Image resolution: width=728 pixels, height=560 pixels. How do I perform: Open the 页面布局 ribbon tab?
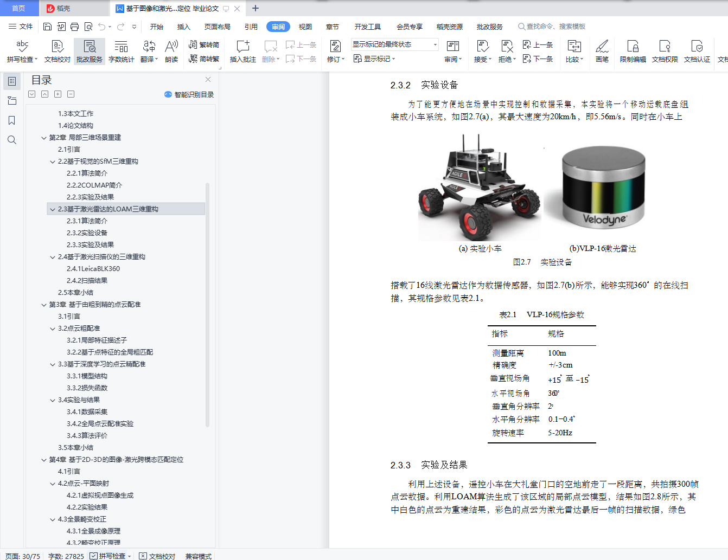[218, 27]
